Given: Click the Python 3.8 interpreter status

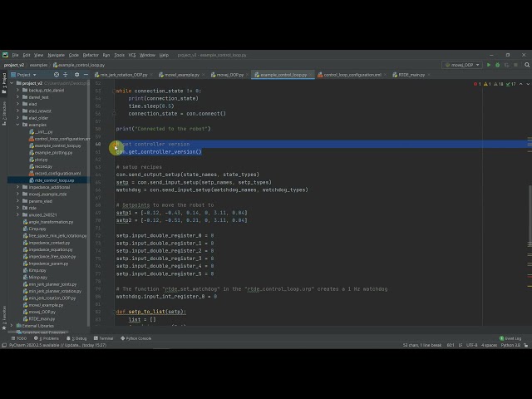Looking at the screenshot, I should tap(510, 346).
